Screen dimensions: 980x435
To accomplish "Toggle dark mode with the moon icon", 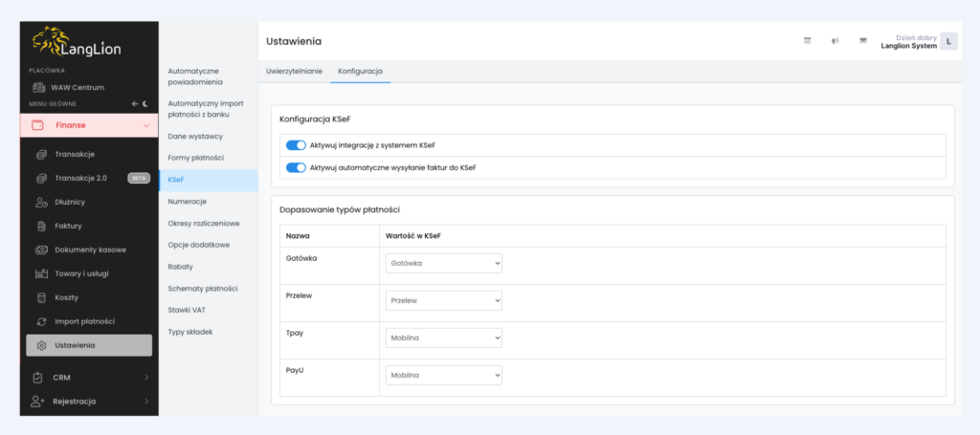I will pos(146,103).
